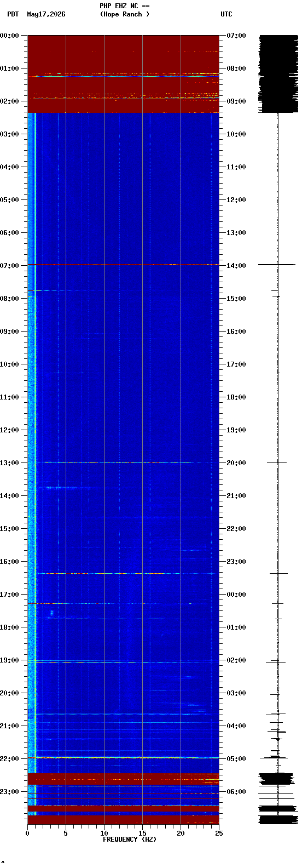302x868 pixels.
Task: Click the 'FREQUENCY (HZ)' axis title
Action: click(130, 840)
